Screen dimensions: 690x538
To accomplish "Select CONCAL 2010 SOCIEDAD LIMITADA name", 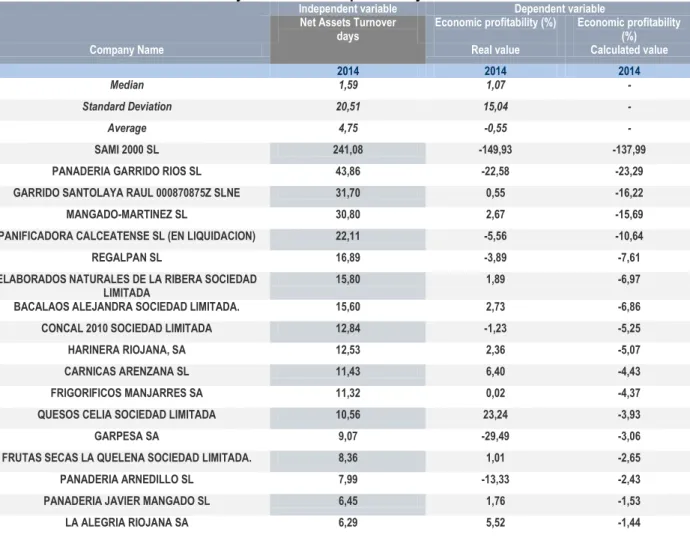I will pos(127,328).
